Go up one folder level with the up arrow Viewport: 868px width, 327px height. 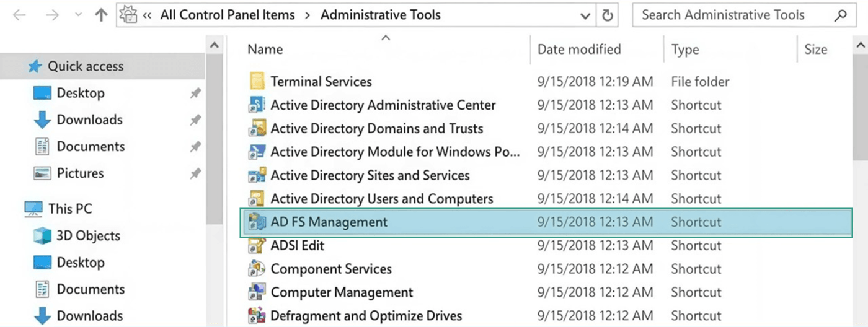[101, 15]
